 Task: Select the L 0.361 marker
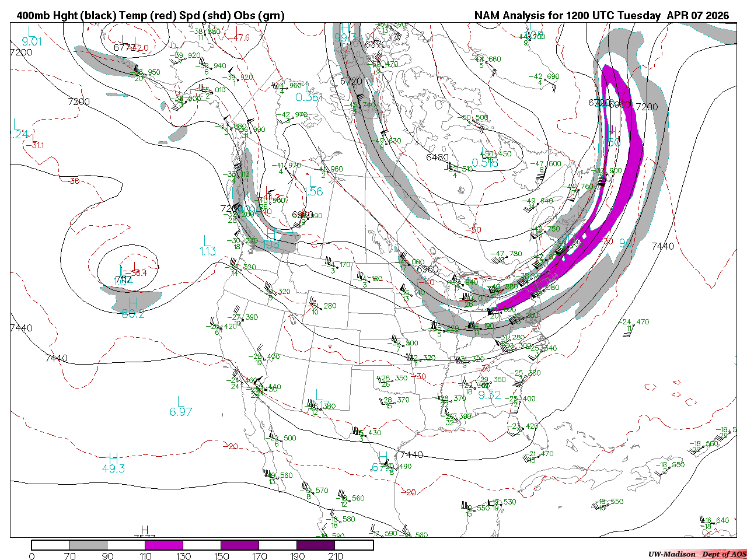pyautogui.click(x=309, y=93)
